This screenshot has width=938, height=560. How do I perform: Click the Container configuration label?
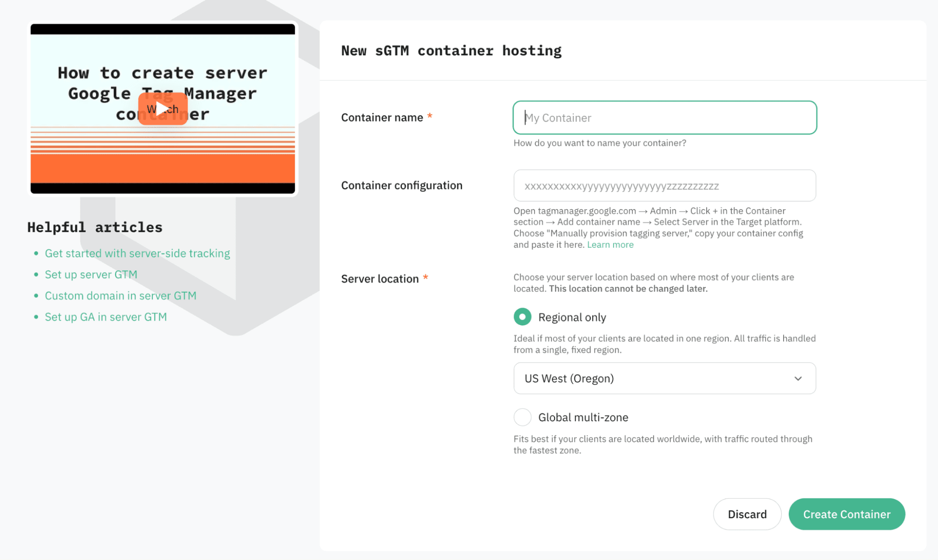(x=402, y=185)
